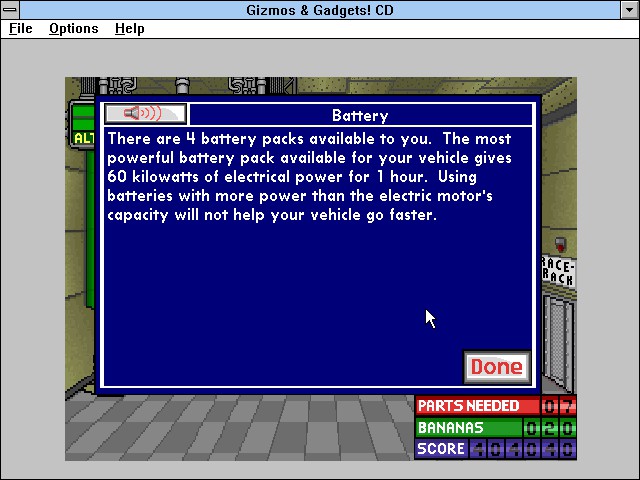
Task: Click the text line starting "60 kilowatts"
Action: coord(292,177)
